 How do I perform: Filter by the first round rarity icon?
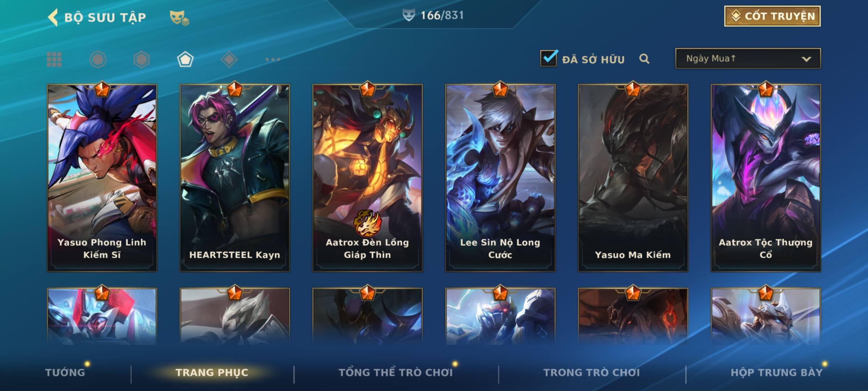click(98, 59)
